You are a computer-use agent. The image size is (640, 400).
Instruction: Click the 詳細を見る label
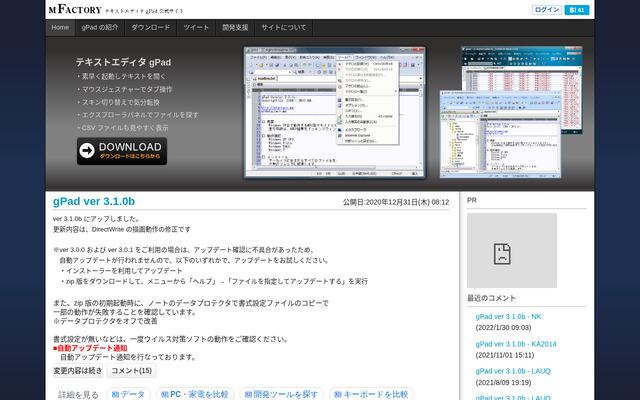pos(78,395)
